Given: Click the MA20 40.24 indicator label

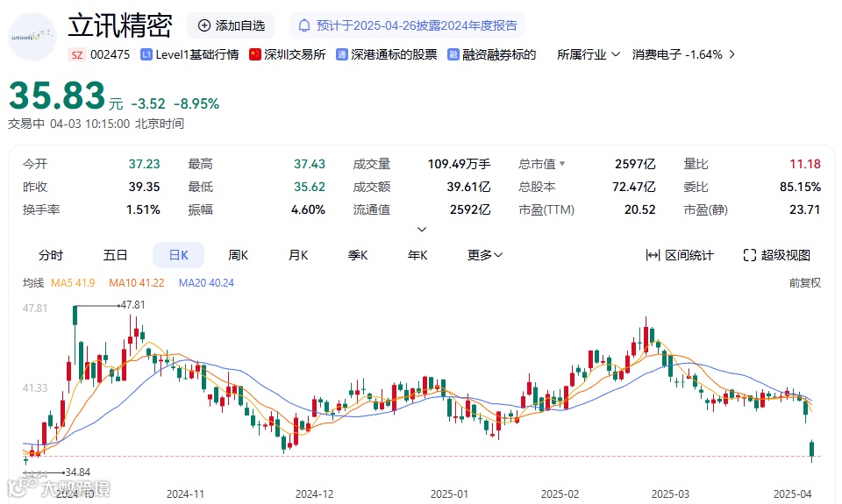Looking at the screenshot, I should tap(206, 283).
